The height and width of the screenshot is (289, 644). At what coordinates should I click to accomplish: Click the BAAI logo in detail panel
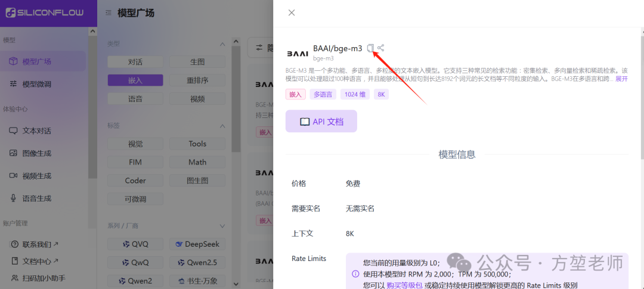(x=298, y=54)
